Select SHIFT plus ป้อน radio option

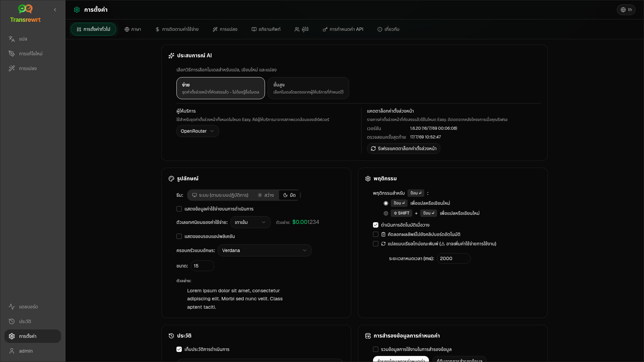coord(386,213)
